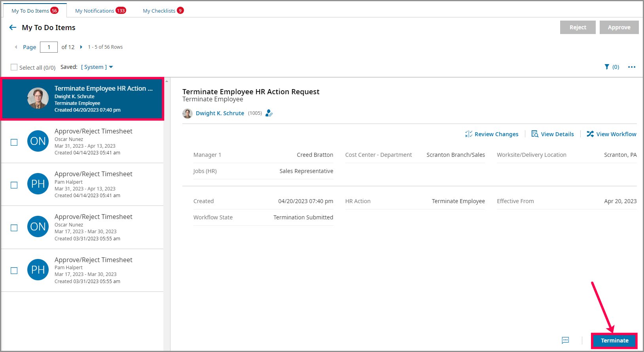This screenshot has width=644, height=352.
Task: Open the filter funnel icon
Action: 607,67
